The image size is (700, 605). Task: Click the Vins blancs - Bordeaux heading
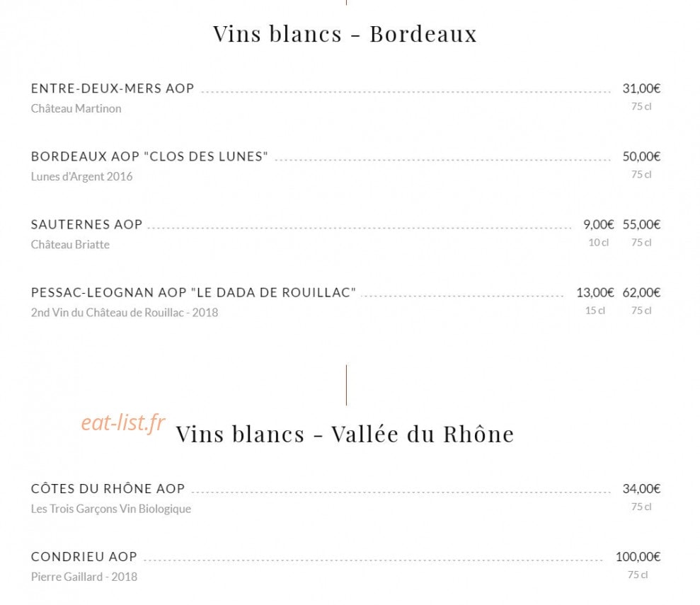[x=345, y=34]
